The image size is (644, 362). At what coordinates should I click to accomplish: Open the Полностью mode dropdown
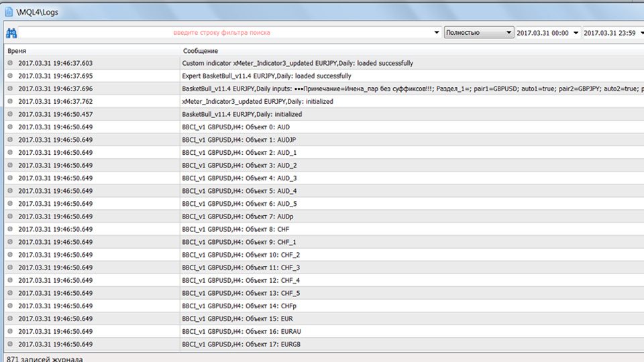tap(478, 33)
